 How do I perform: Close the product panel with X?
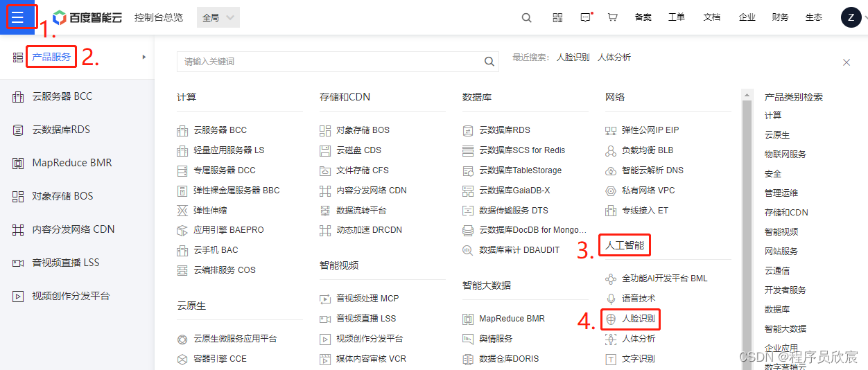(x=847, y=62)
